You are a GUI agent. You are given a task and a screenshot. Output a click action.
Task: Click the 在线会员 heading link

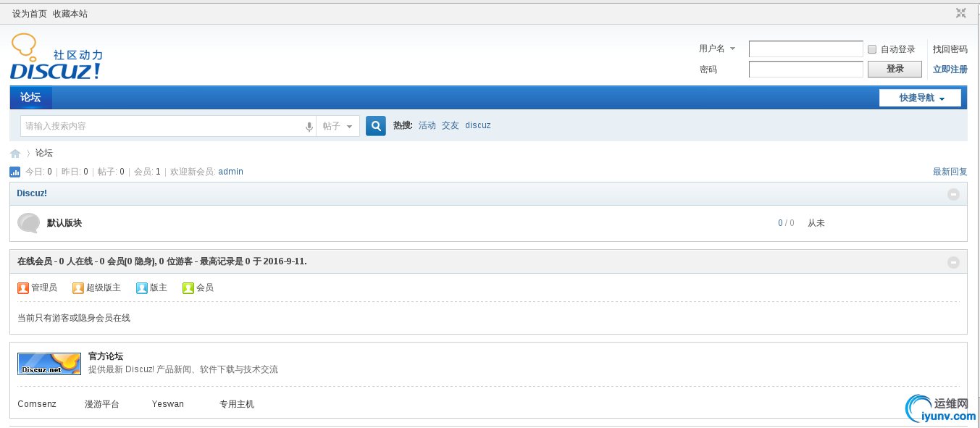(x=35, y=261)
